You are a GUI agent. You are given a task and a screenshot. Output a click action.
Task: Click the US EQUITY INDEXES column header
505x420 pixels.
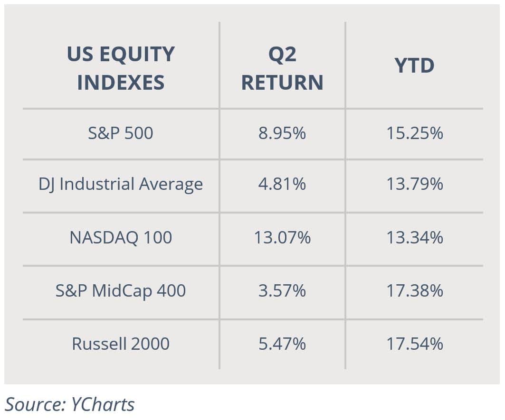(121, 68)
